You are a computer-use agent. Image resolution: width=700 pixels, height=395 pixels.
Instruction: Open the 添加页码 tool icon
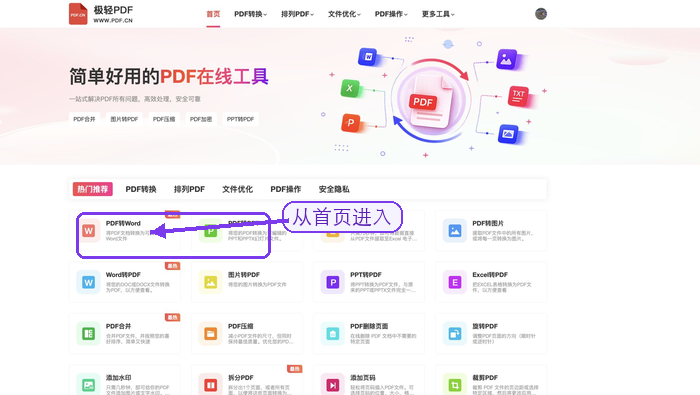click(333, 384)
